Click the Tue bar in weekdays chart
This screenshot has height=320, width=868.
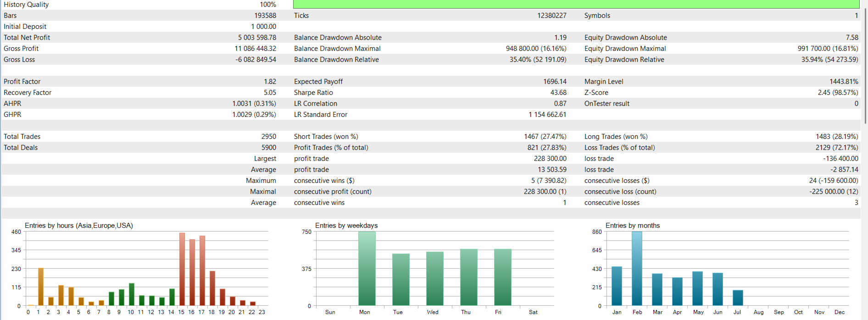(401, 280)
